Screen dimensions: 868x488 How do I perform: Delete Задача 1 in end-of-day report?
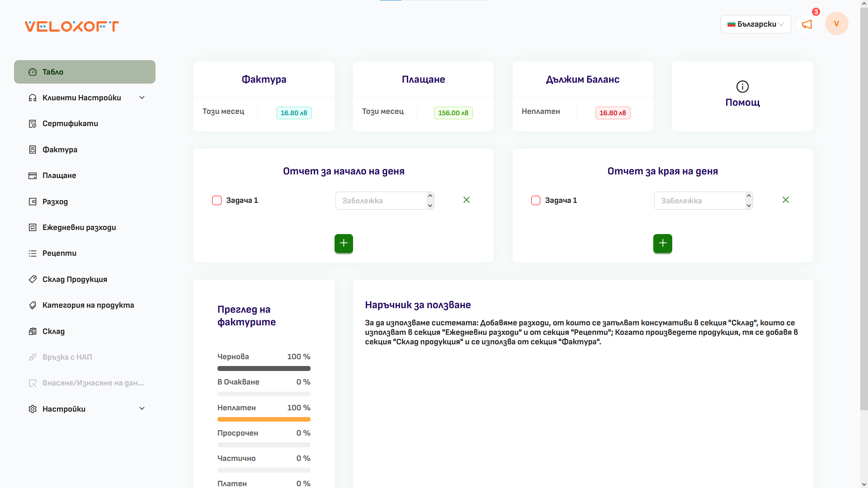pos(785,200)
